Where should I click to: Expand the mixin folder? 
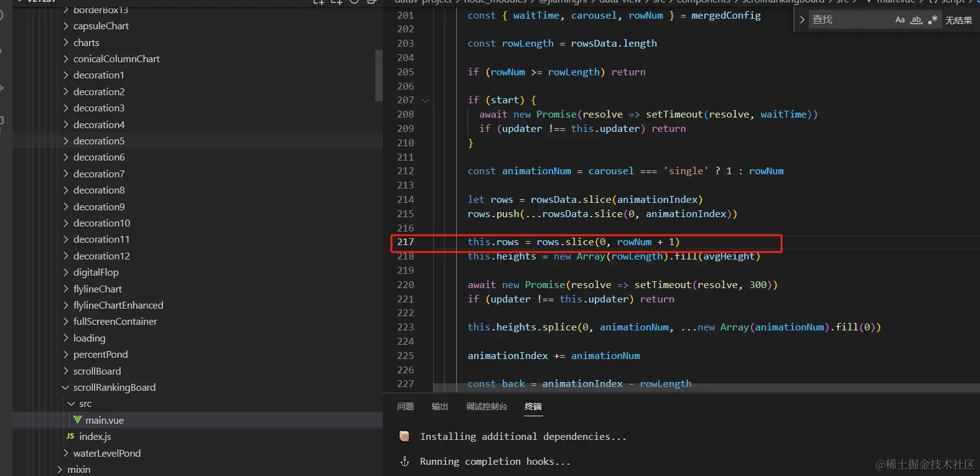point(60,469)
